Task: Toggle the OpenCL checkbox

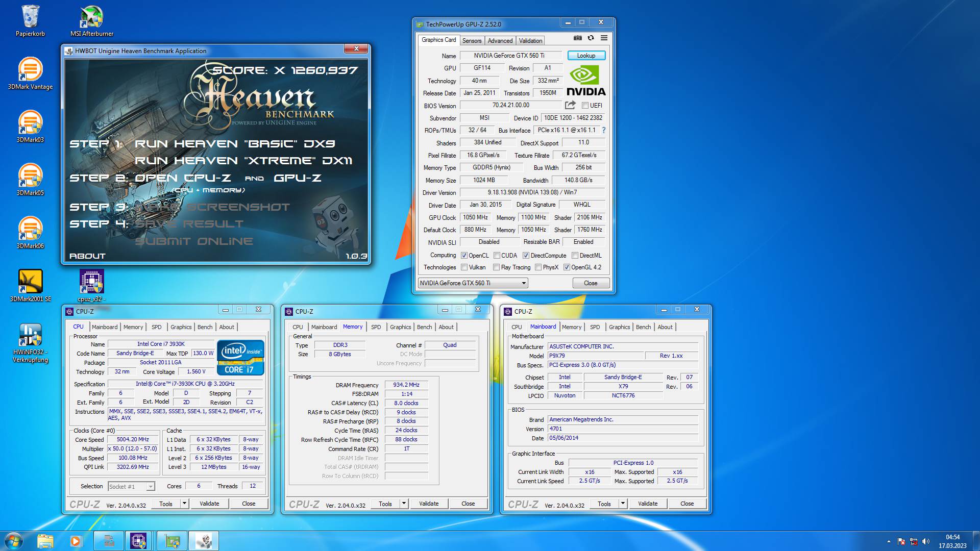Action: coord(464,256)
